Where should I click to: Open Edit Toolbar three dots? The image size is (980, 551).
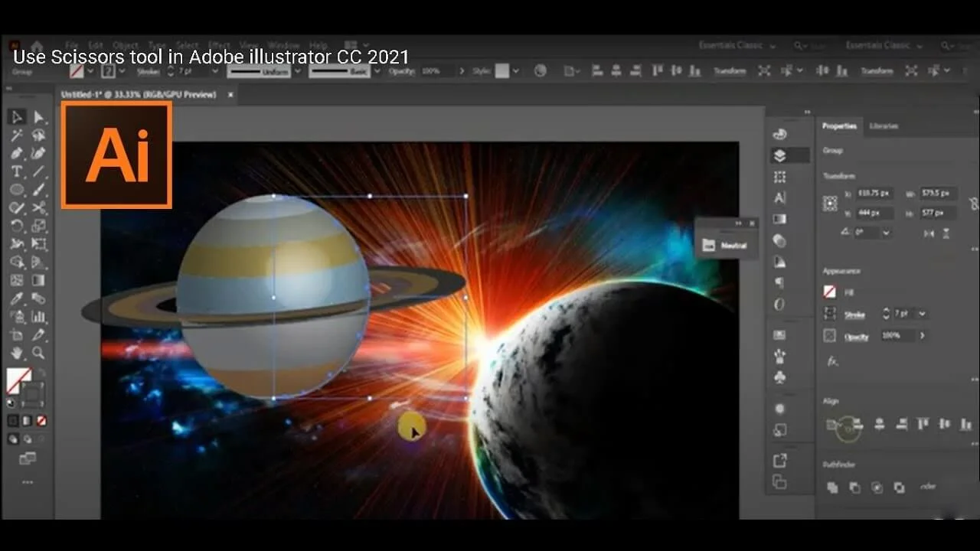click(28, 483)
